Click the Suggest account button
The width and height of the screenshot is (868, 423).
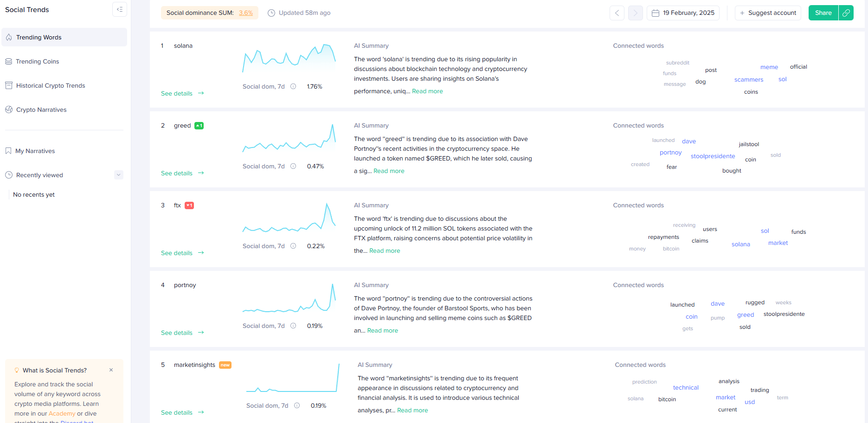768,13
